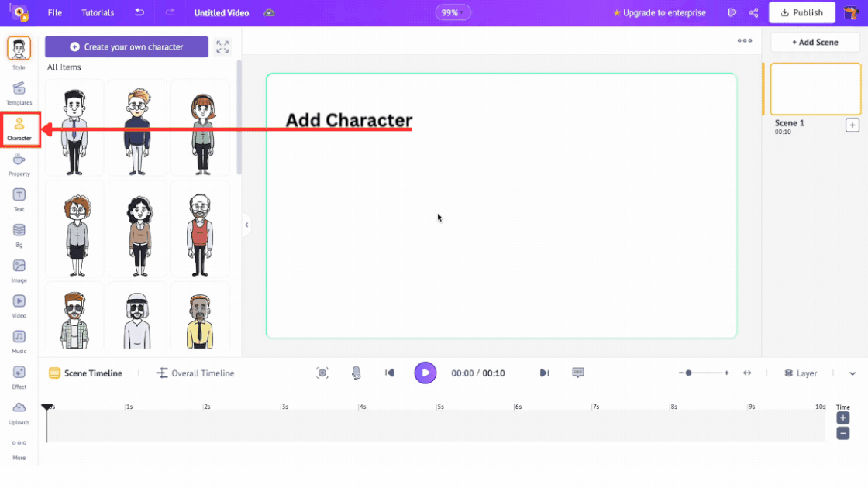This screenshot has height=488, width=868.
Task: Switch to the Overall Timeline tab
Action: (x=195, y=373)
